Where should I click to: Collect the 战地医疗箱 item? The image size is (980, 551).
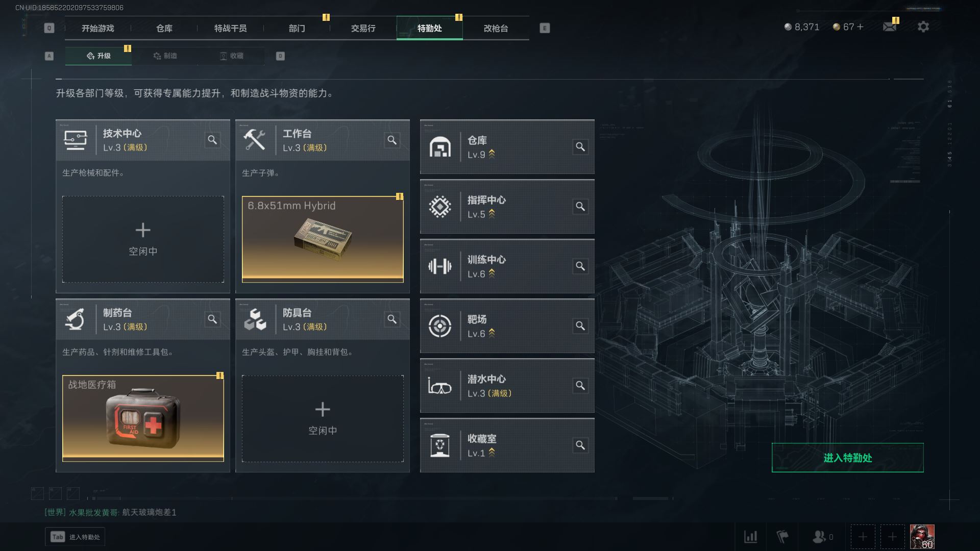(x=143, y=418)
